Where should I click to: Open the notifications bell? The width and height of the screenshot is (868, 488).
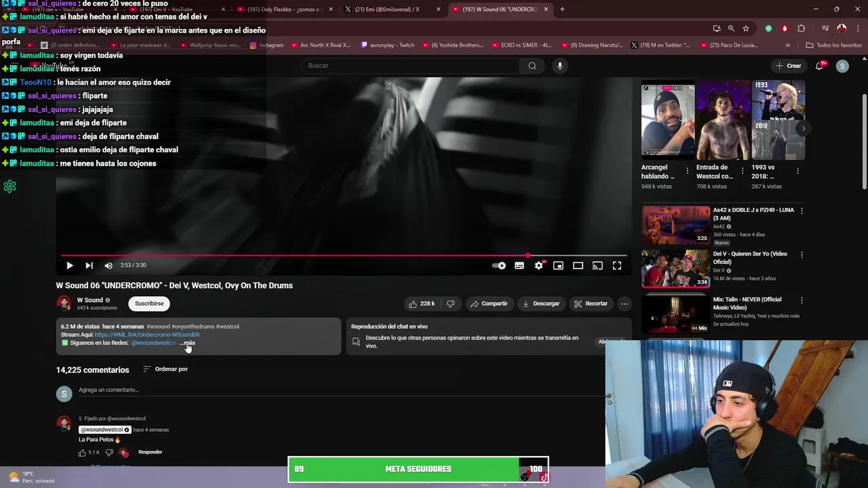[819, 66]
